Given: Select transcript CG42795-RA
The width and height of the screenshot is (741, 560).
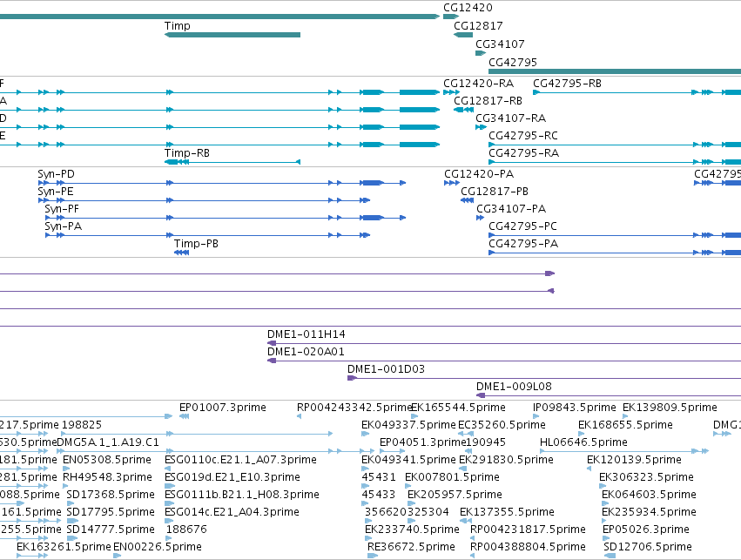Looking at the screenshot, I should pos(615,162).
